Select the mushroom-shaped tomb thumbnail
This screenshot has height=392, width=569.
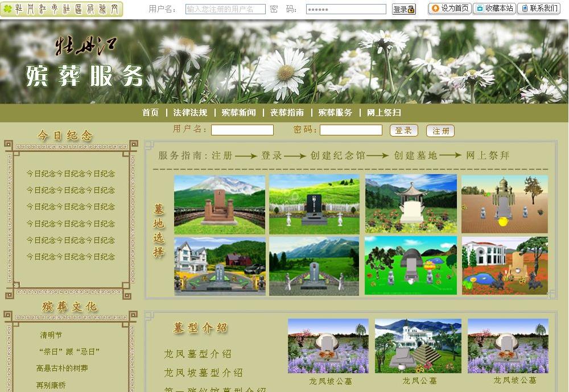(411, 265)
